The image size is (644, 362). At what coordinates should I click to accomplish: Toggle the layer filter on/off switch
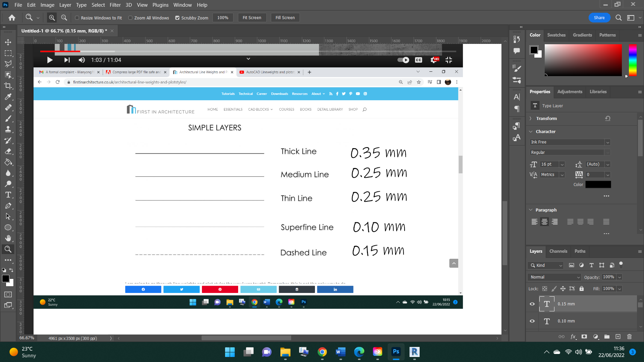(621, 264)
